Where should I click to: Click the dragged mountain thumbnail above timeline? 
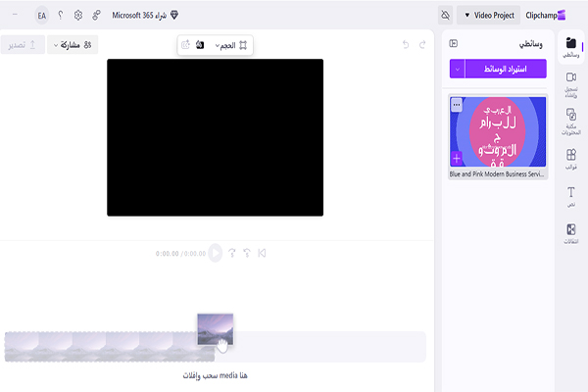click(x=216, y=329)
